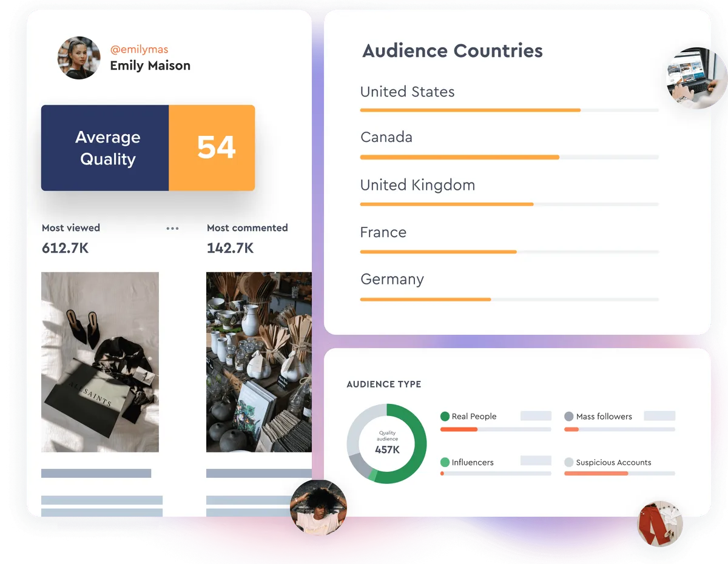Select the Emily Maison name
This screenshot has width=728, height=564.
tap(150, 65)
